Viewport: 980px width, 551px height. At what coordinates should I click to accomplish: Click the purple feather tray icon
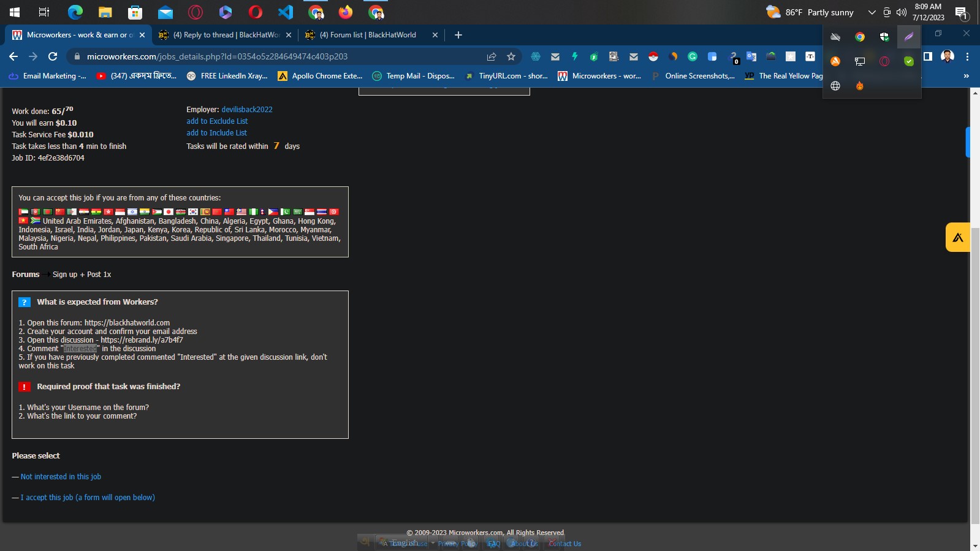(909, 37)
